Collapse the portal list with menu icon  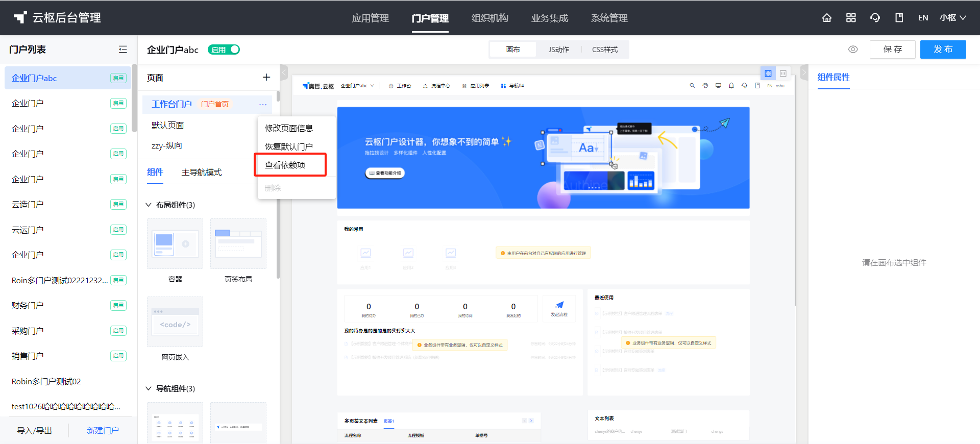pyautogui.click(x=123, y=50)
